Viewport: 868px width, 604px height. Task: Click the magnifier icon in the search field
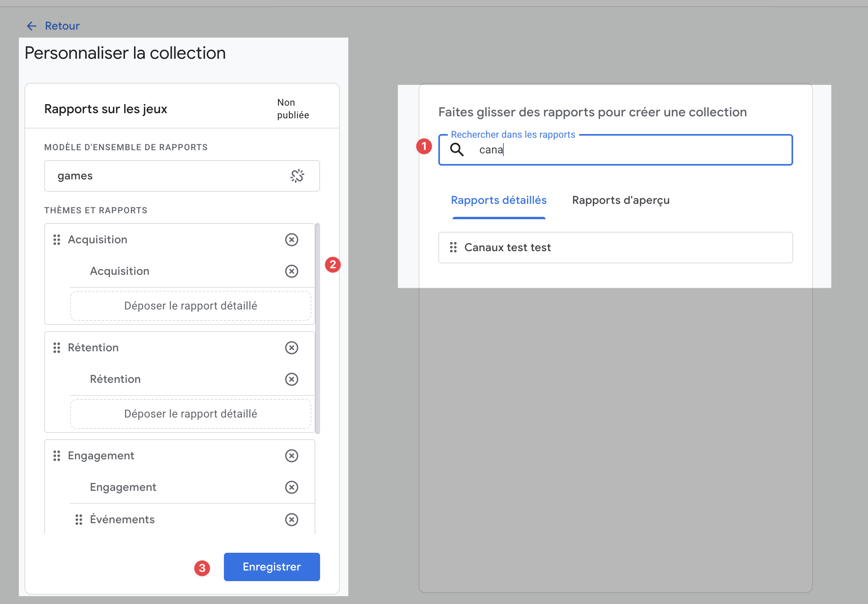coord(457,150)
